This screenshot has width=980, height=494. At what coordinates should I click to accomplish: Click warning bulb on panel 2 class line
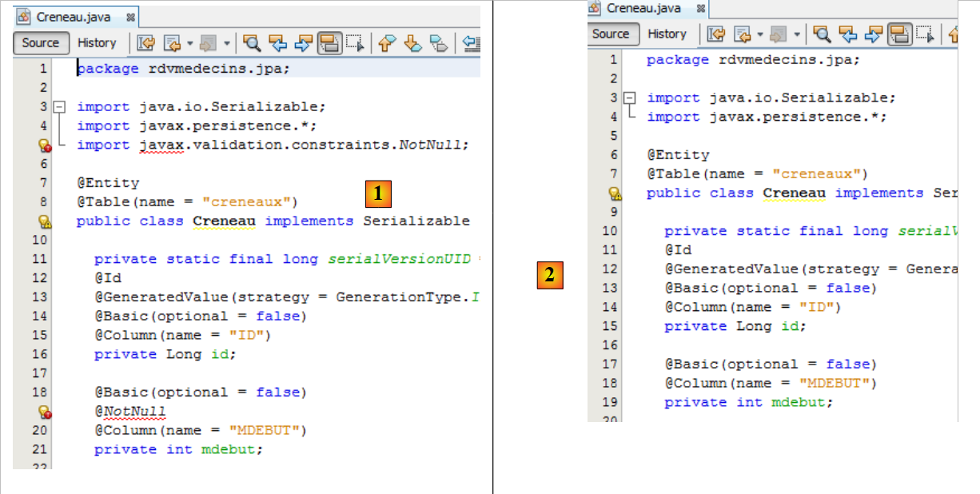(x=615, y=193)
